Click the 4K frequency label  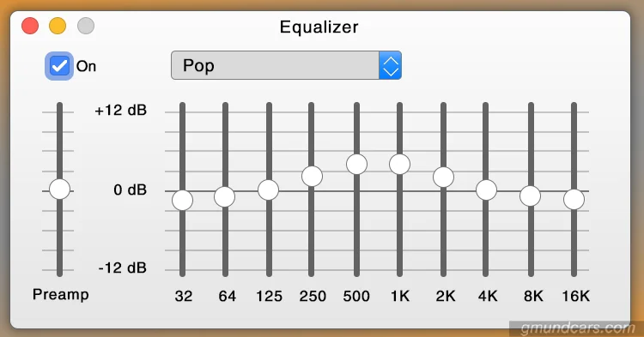488,296
